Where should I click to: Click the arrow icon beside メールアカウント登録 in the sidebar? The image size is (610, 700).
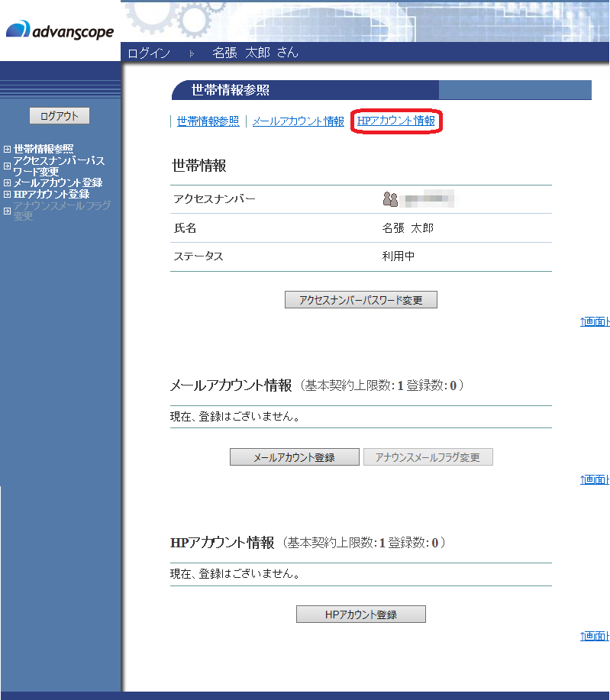click(7, 182)
